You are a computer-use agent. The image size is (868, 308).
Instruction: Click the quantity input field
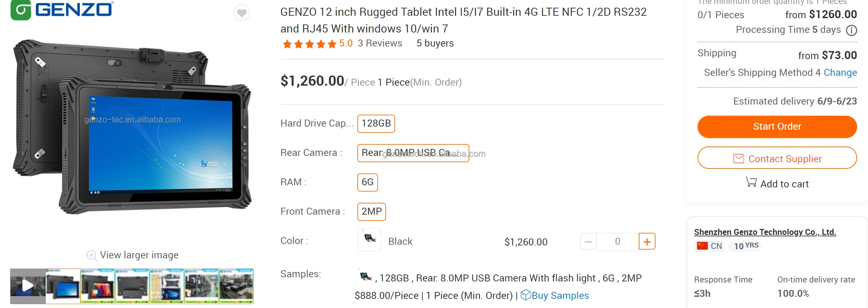[x=617, y=242]
